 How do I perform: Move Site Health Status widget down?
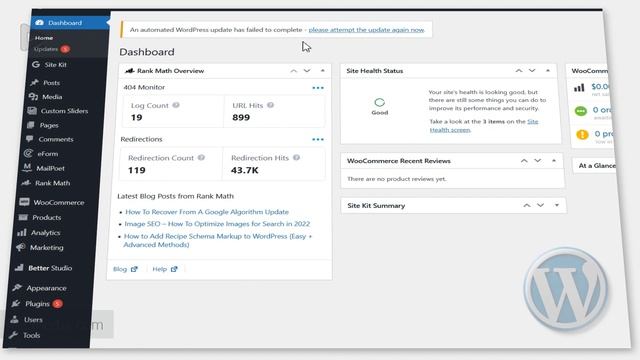pyautogui.click(x=532, y=71)
